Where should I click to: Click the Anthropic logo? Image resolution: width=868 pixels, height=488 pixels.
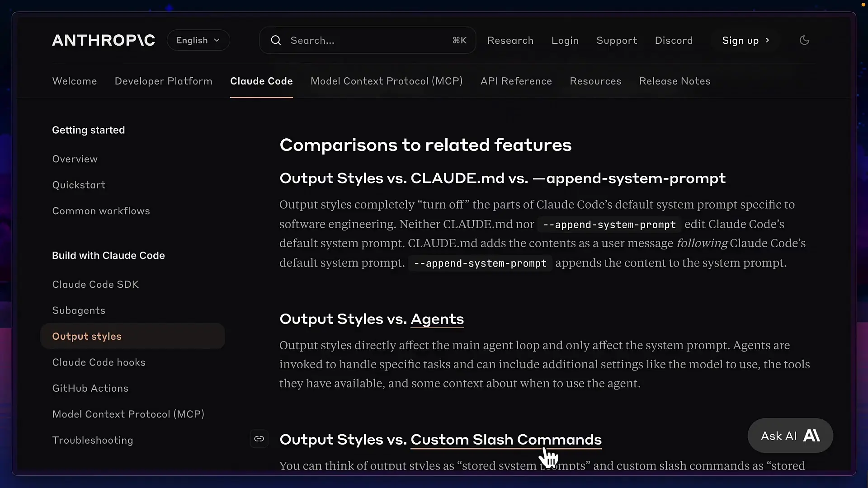(x=104, y=40)
